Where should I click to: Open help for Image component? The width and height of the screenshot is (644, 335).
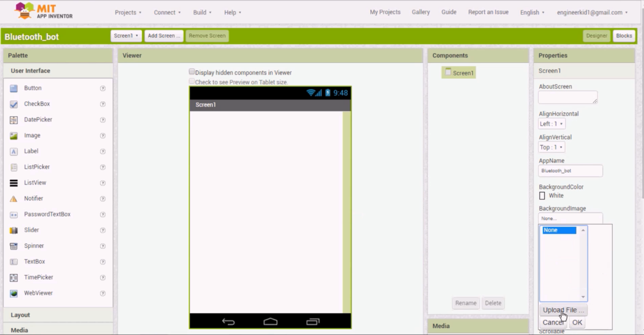103,136
